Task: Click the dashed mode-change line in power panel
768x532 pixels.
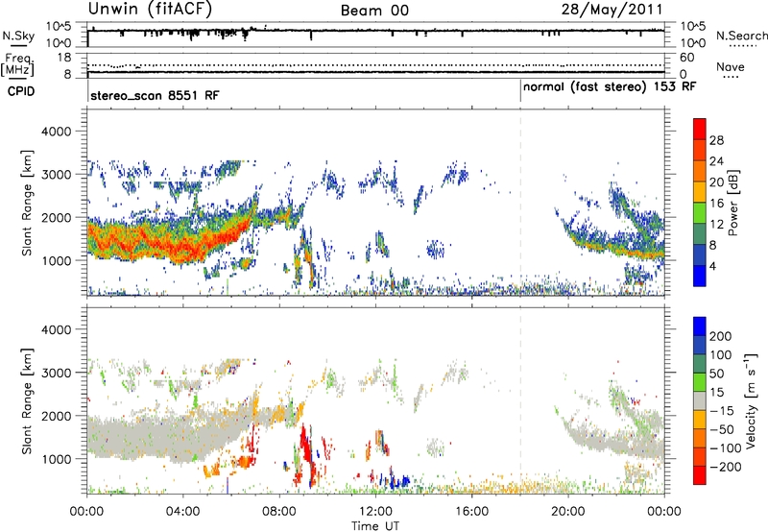Action: (x=520, y=203)
